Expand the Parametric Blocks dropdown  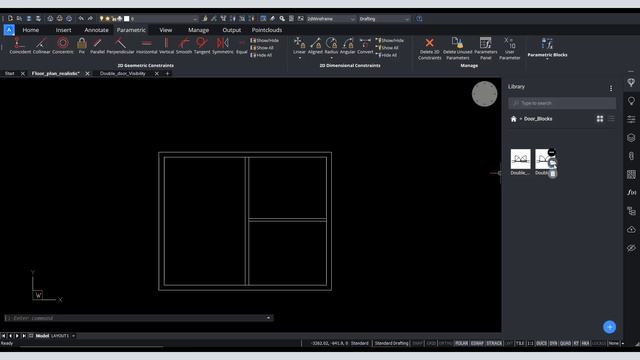click(x=547, y=60)
